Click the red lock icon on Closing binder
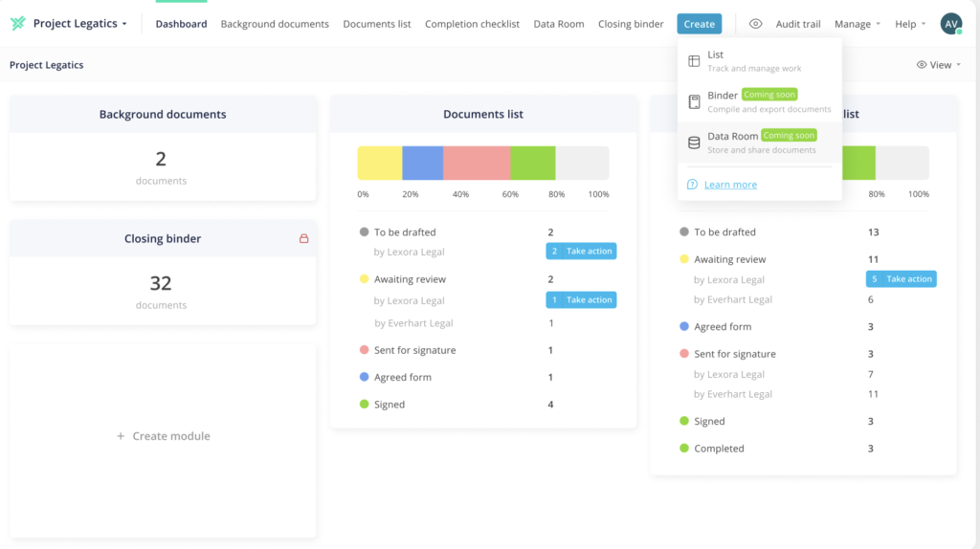Image resolution: width=980 pixels, height=549 pixels. point(304,238)
